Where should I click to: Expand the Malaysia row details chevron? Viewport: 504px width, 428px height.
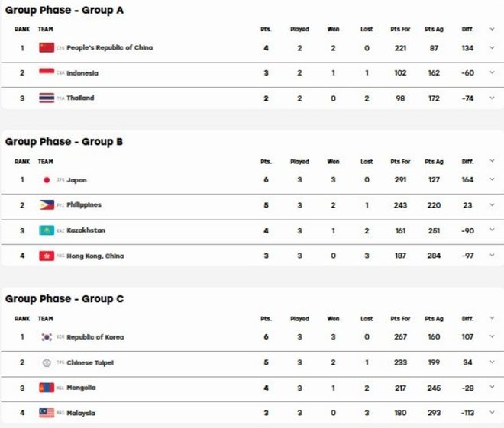pos(492,412)
